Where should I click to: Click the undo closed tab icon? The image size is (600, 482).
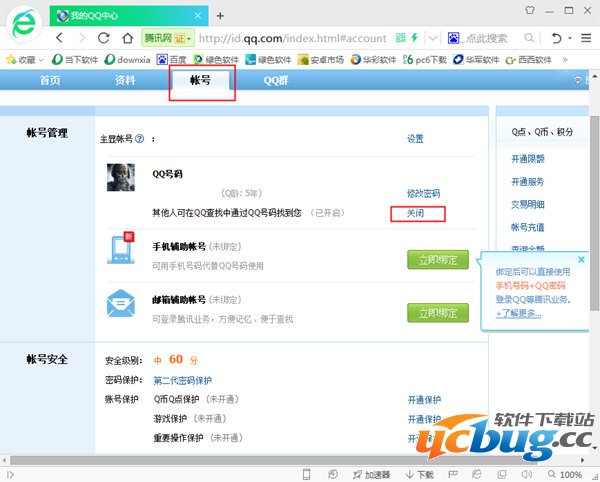click(x=556, y=38)
